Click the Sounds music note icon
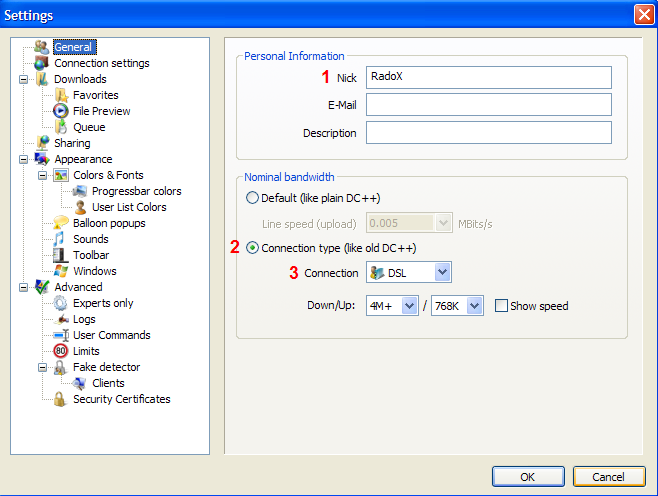This screenshot has width=658, height=496. [x=61, y=239]
